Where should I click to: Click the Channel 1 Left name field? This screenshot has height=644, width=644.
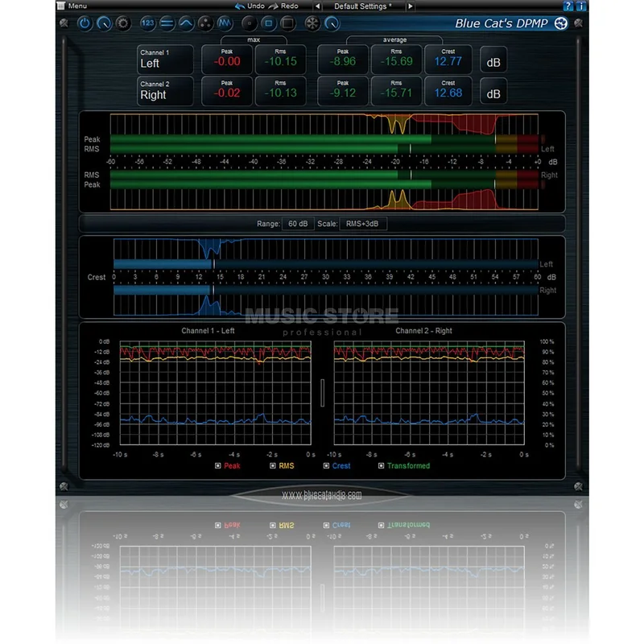click(165, 60)
